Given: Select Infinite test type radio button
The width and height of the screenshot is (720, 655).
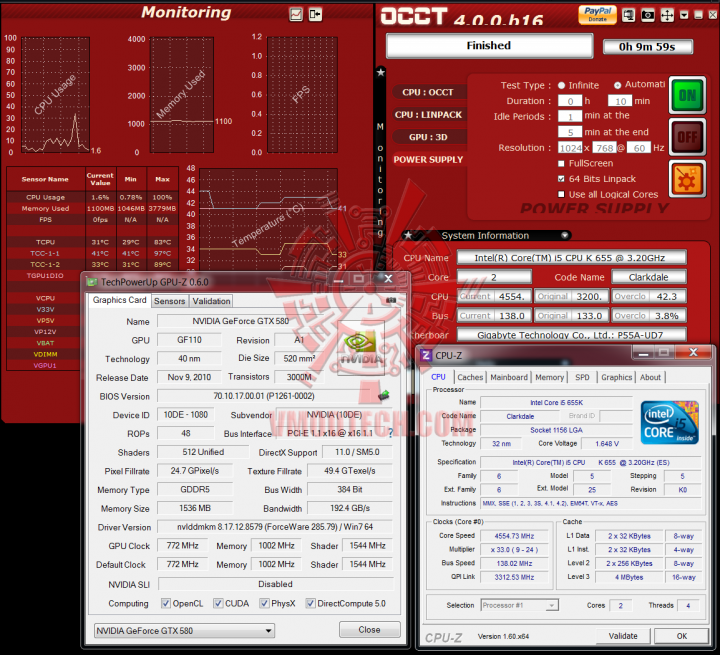Looking at the screenshot, I should click(561, 85).
